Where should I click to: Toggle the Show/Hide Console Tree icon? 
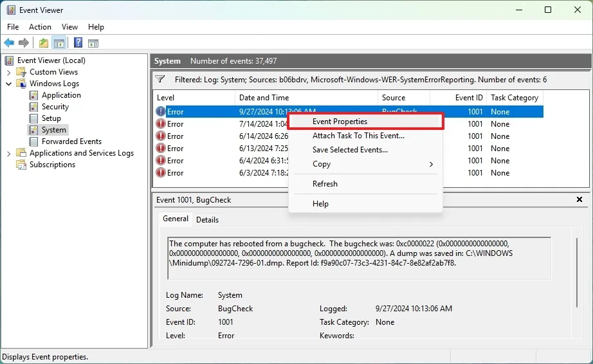(59, 43)
